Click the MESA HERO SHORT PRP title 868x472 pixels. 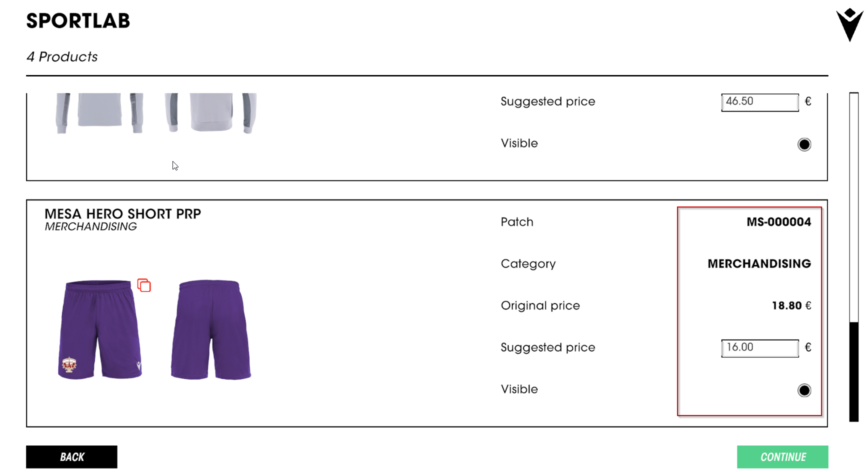click(122, 214)
